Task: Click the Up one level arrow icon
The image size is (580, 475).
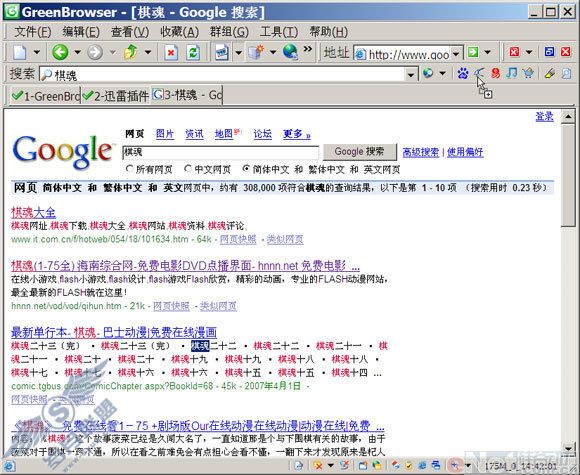Action: 131,52
